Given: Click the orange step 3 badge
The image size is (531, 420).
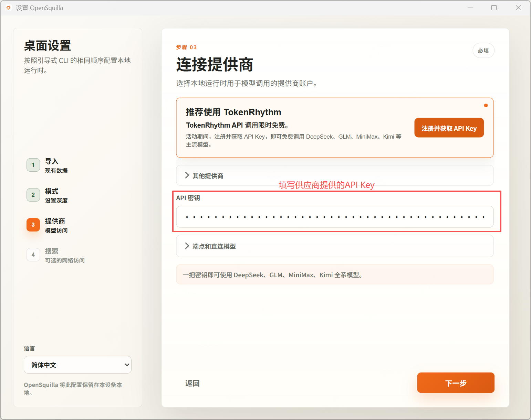Looking at the screenshot, I should point(33,225).
